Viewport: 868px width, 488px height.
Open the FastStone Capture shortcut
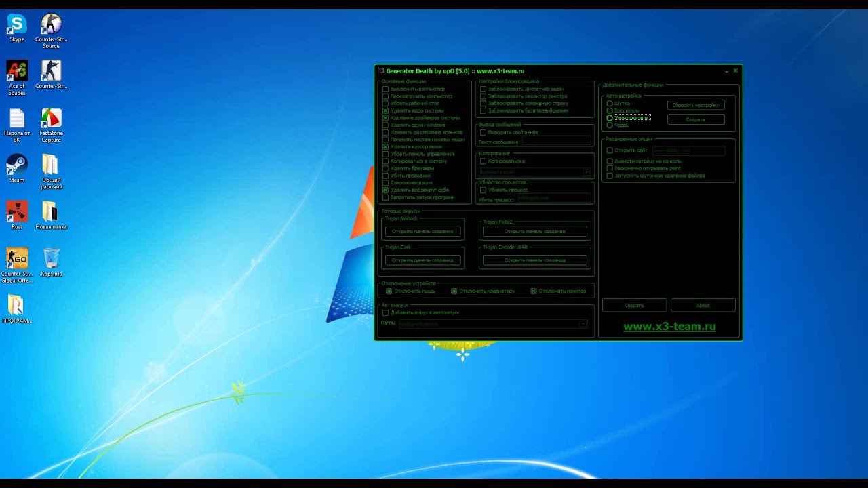click(x=51, y=125)
